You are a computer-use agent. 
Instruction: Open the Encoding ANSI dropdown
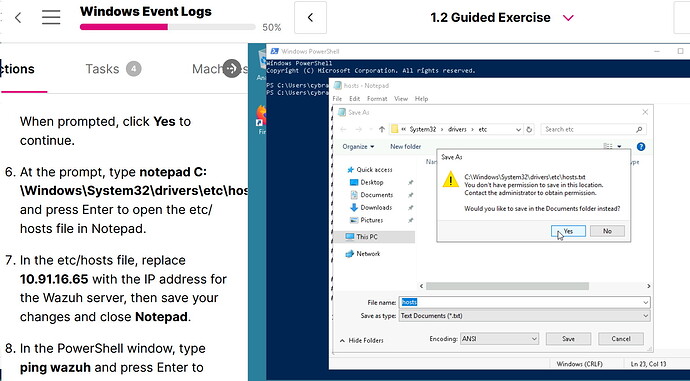499,339
